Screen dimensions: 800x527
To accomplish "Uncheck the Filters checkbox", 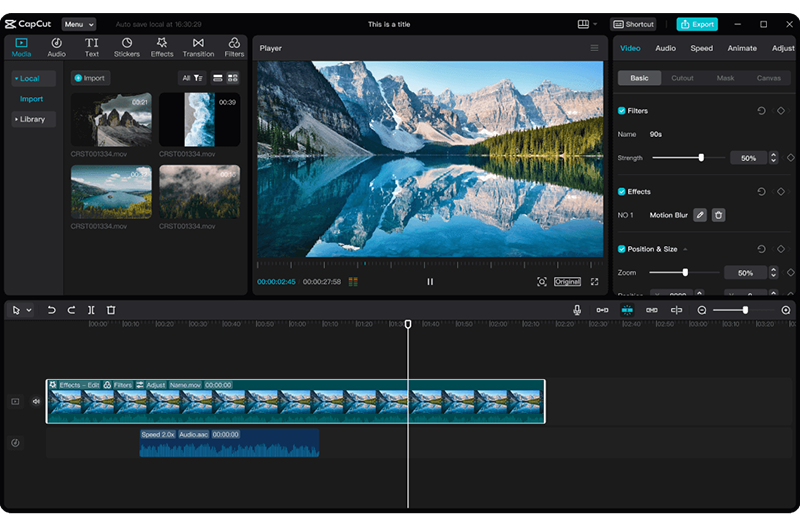I will point(622,111).
